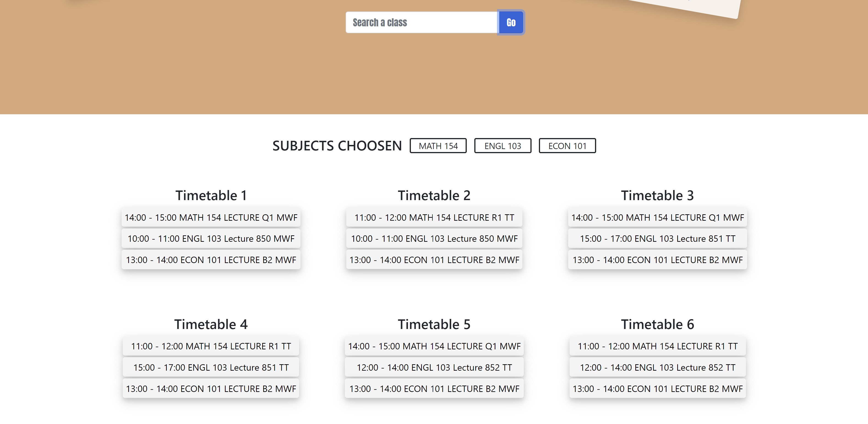Click the Timetable 2 heading
This screenshot has width=868, height=424.
(434, 196)
